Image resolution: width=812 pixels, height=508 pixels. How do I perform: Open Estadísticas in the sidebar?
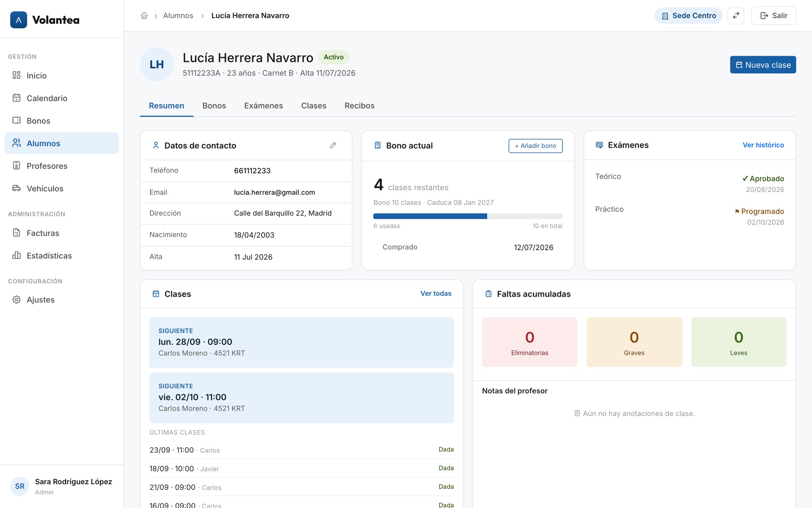62,256
